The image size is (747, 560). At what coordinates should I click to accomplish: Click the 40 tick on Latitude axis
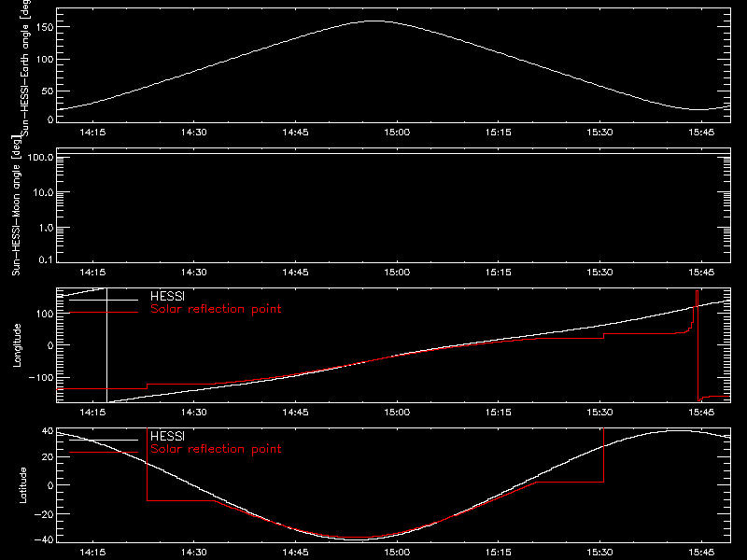[48, 431]
